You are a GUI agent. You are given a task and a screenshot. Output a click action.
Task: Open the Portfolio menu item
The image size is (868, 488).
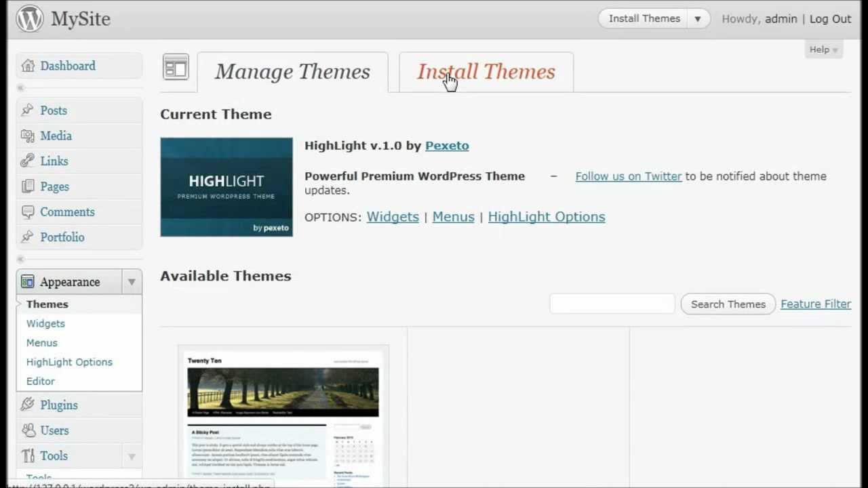coord(62,237)
